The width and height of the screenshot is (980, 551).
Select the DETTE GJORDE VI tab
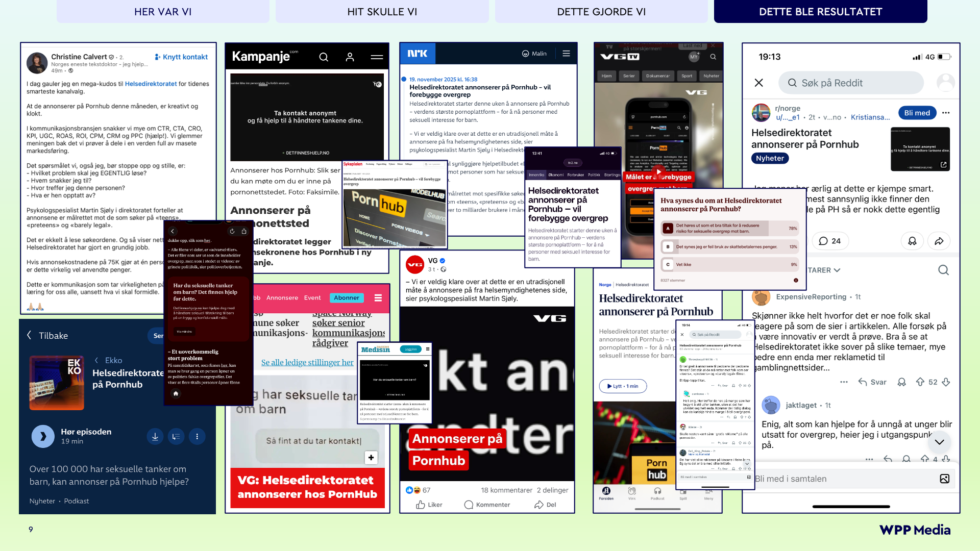point(601,11)
